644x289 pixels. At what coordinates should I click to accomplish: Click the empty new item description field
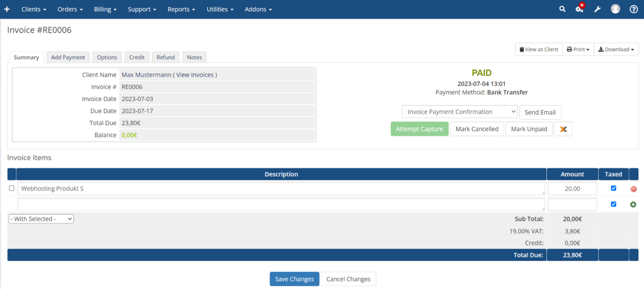tap(281, 205)
